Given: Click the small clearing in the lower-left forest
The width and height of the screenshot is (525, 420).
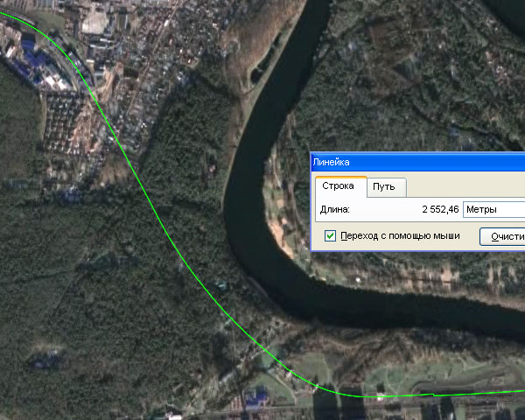Looking at the screenshot, I should 45,357.
